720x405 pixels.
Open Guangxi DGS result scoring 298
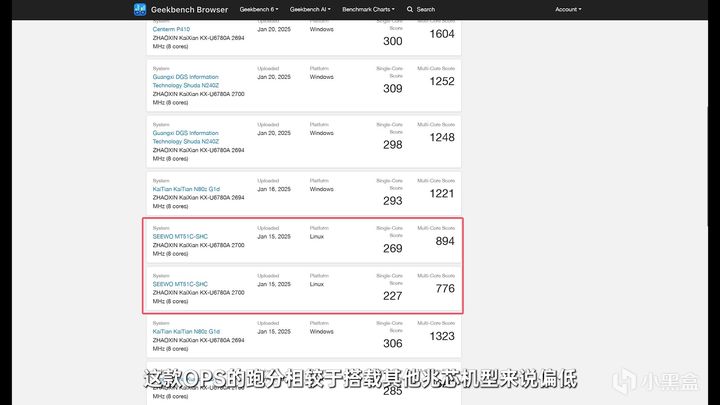[x=186, y=137]
